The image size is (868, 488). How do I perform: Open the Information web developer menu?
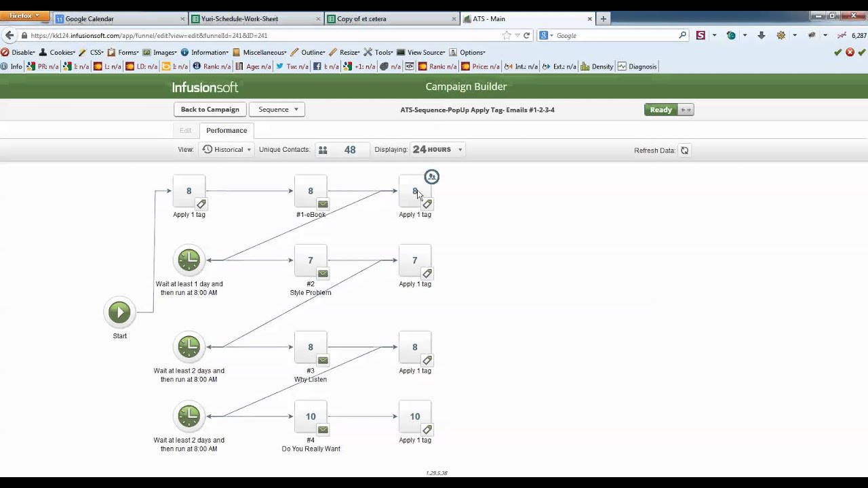coord(205,52)
